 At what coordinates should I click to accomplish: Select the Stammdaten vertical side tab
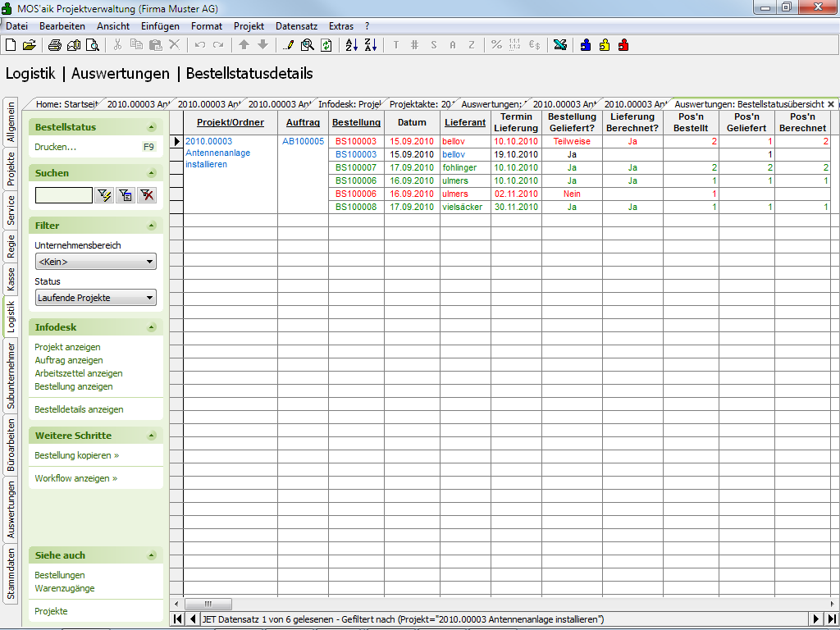click(x=11, y=573)
